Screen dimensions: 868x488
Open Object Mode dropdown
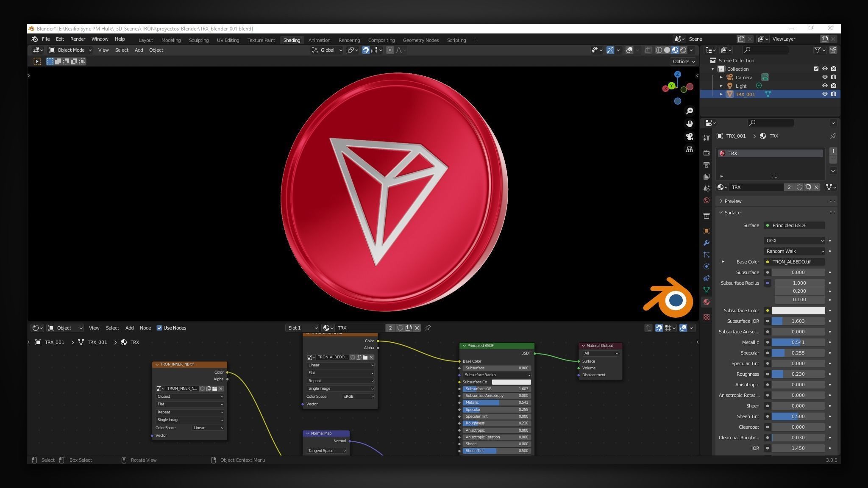click(70, 50)
